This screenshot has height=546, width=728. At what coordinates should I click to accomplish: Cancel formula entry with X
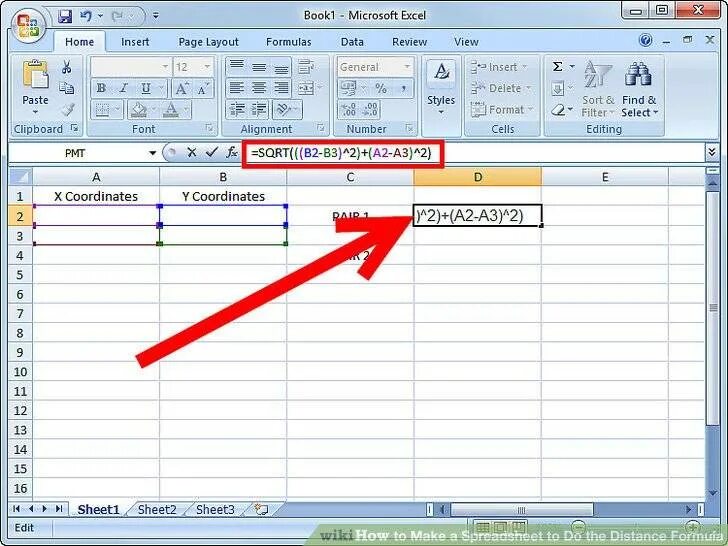pos(192,152)
